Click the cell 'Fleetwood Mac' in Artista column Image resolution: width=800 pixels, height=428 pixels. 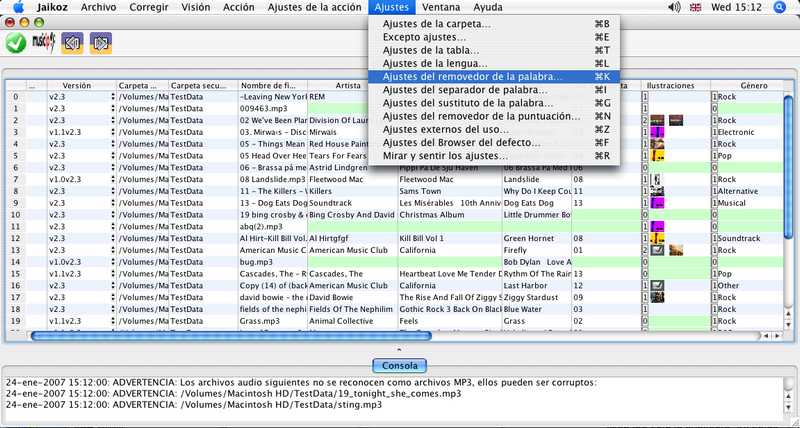pyautogui.click(x=353, y=180)
